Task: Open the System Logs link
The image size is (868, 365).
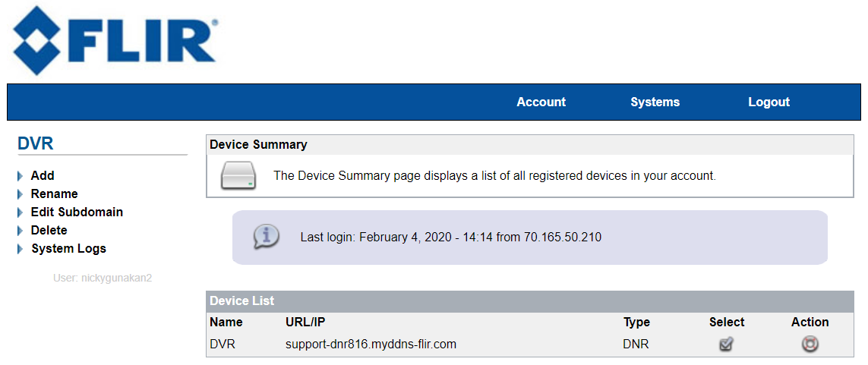Action: click(68, 249)
